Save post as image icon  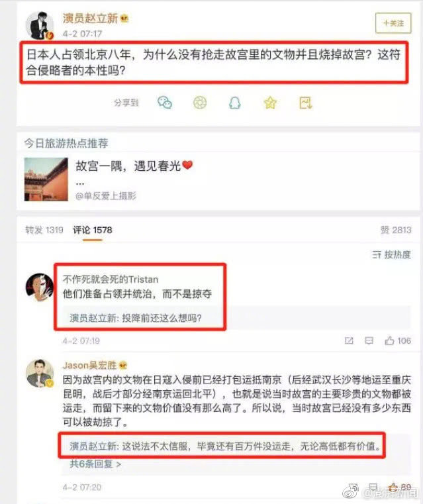(305, 103)
